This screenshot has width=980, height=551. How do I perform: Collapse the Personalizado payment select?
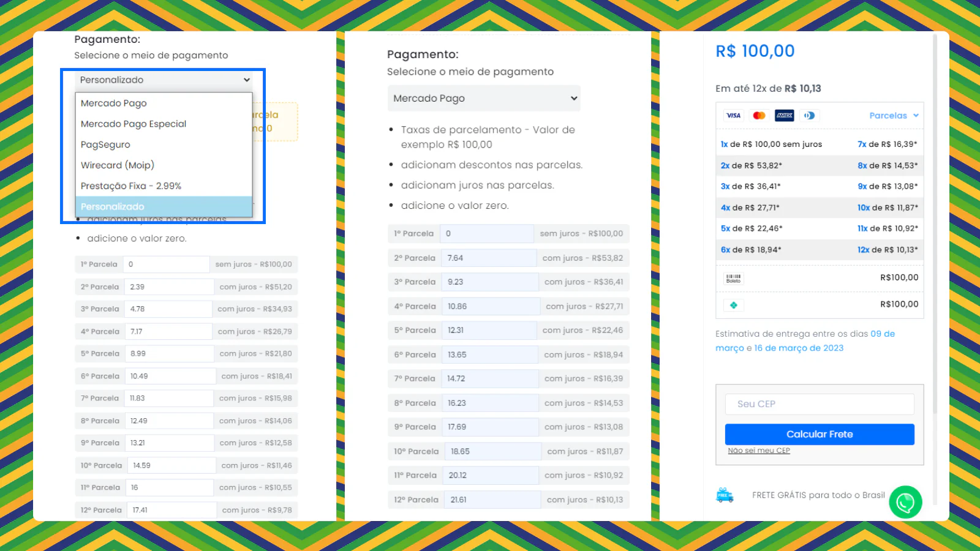tap(164, 80)
